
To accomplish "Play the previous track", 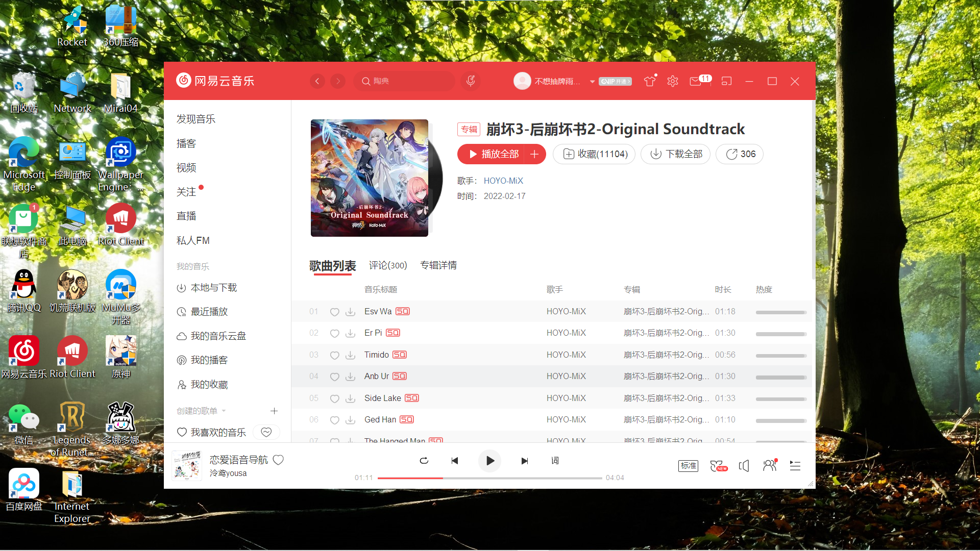I will [455, 461].
